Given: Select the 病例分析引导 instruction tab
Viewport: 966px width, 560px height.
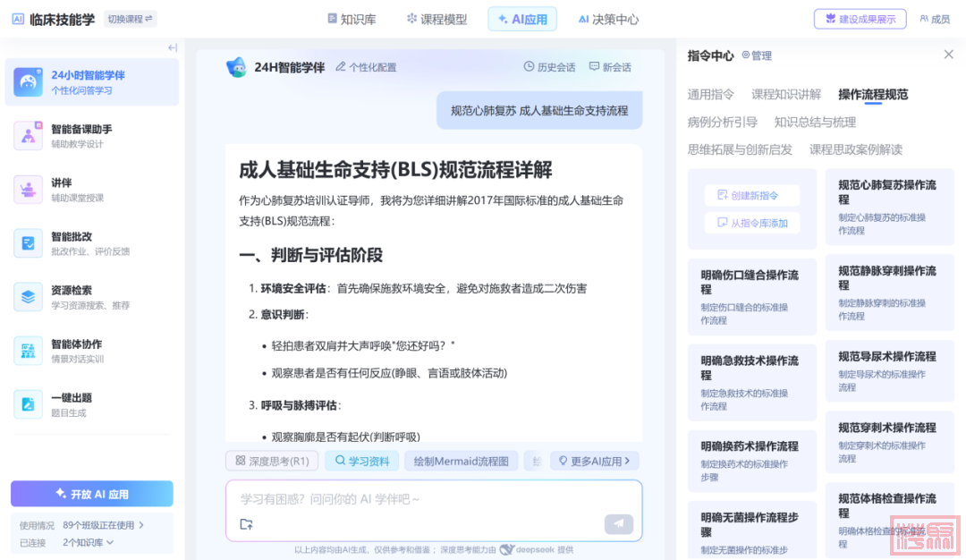Looking at the screenshot, I should click(722, 122).
